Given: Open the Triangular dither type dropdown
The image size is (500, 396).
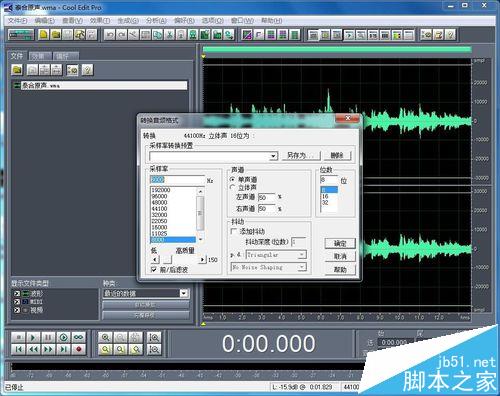Looking at the screenshot, I should pos(302,255).
